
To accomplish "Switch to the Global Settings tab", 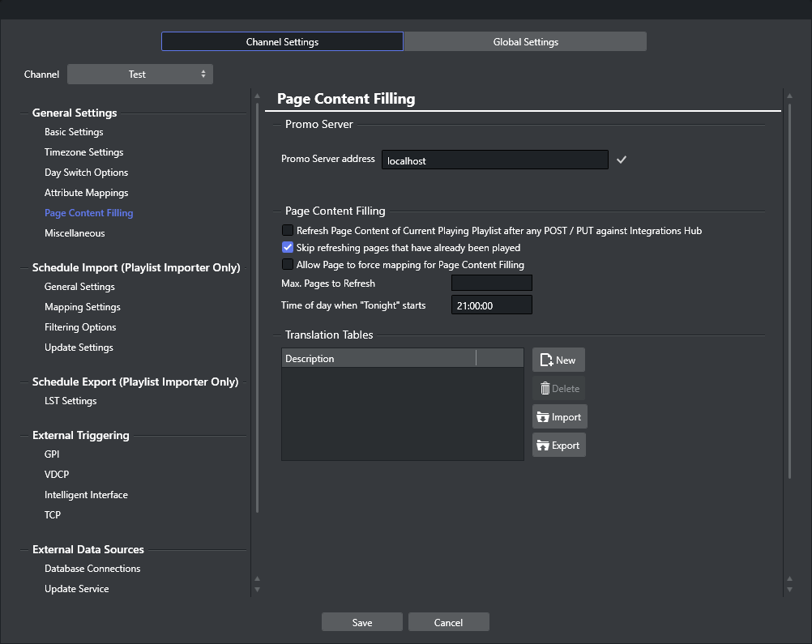I will pos(525,42).
